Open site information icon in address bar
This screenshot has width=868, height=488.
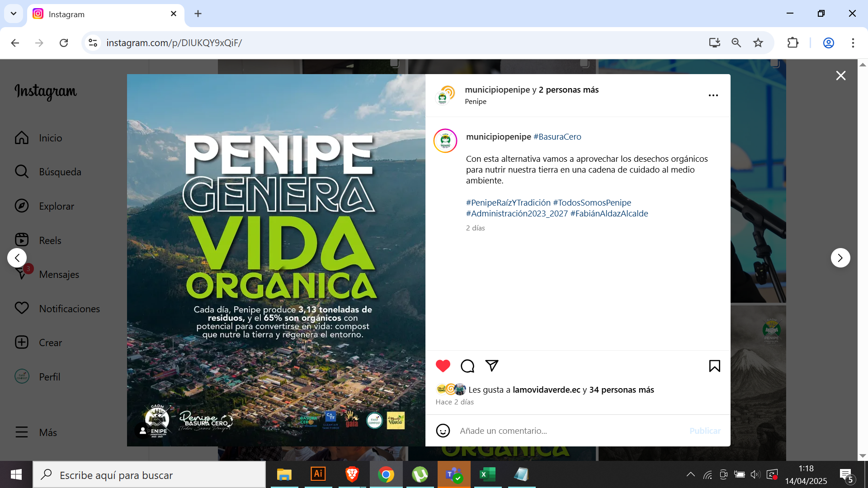(93, 43)
